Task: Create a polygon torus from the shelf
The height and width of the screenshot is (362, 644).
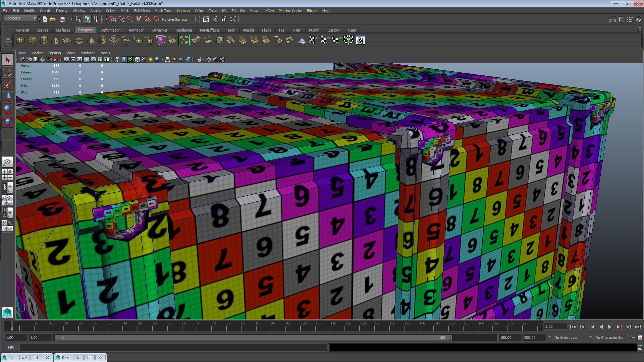Action: [79, 40]
